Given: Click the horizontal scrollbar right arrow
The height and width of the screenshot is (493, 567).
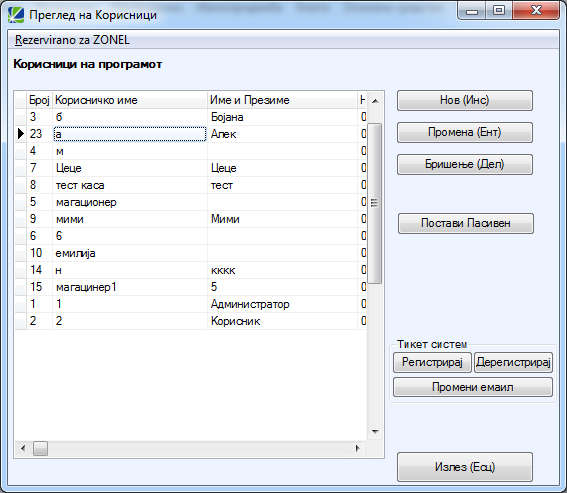Looking at the screenshot, I should pos(358,449).
